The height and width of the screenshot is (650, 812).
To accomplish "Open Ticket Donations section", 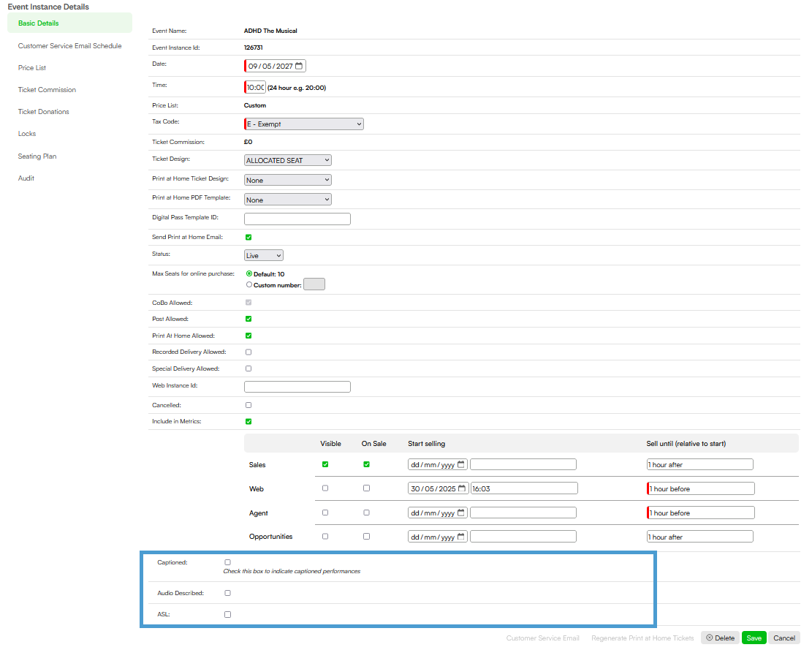I will [44, 111].
